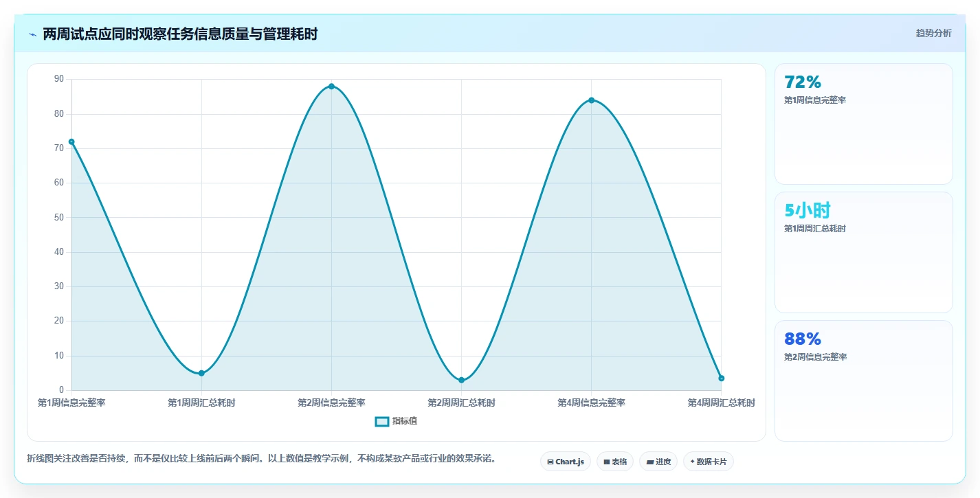Click the x-axis label 第2周信息完整率

tap(331, 403)
